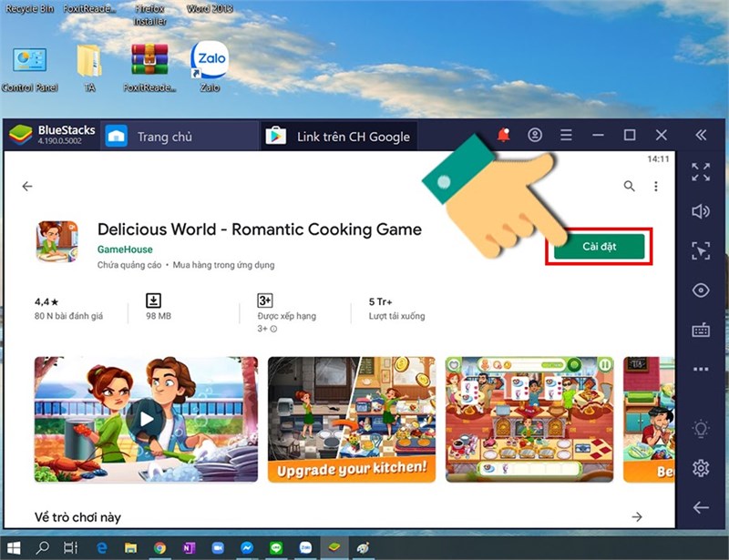Toggle the eye icon in sidebar
The width and height of the screenshot is (729, 560).
tap(700, 290)
